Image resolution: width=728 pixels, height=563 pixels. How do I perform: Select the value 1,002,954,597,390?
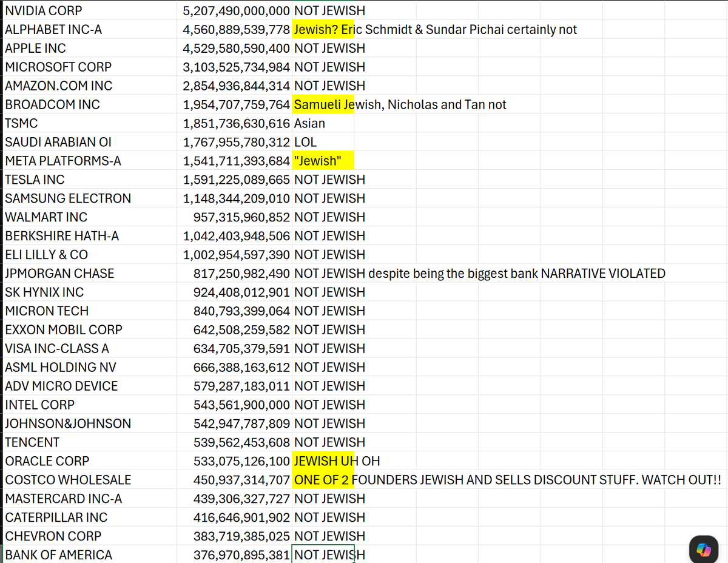click(x=237, y=254)
